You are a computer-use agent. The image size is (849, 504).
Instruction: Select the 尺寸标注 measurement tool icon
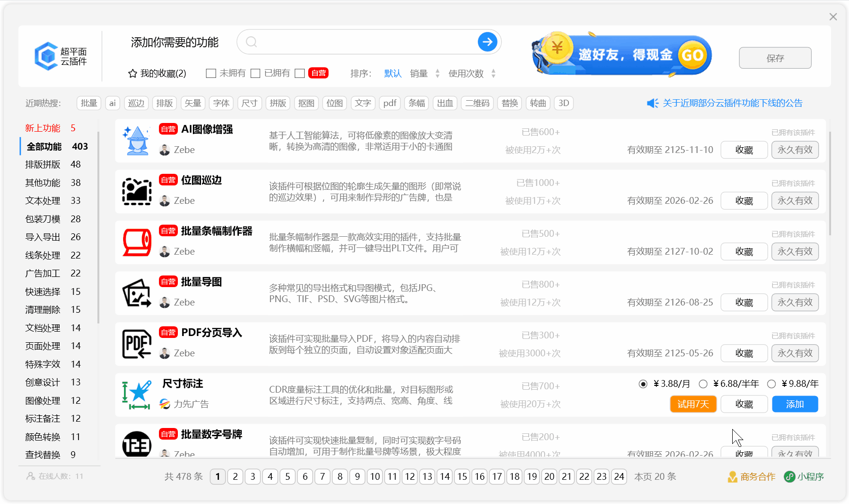[x=136, y=395]
